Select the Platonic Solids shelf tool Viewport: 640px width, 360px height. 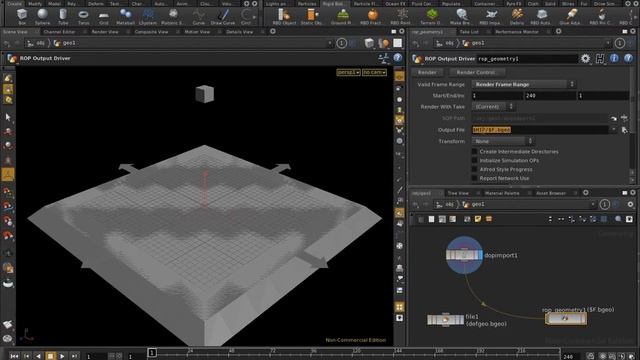(x=172, y=16)
